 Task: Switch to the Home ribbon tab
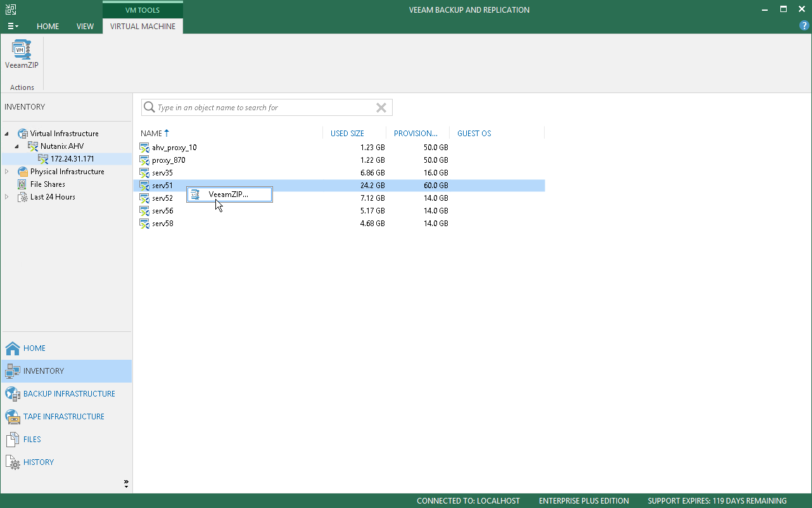pyautogui.click(x=48, y=27)
